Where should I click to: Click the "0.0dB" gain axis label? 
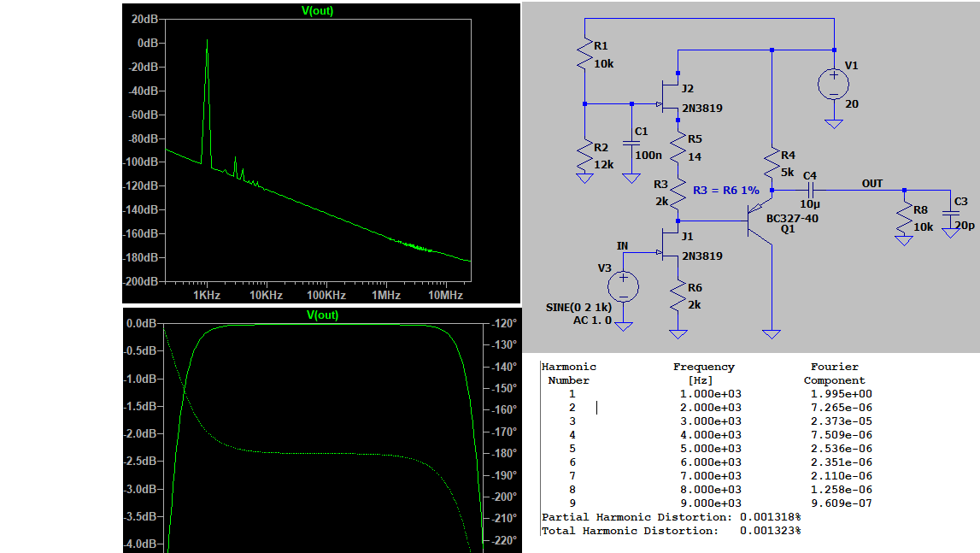[x=141, y=323]
